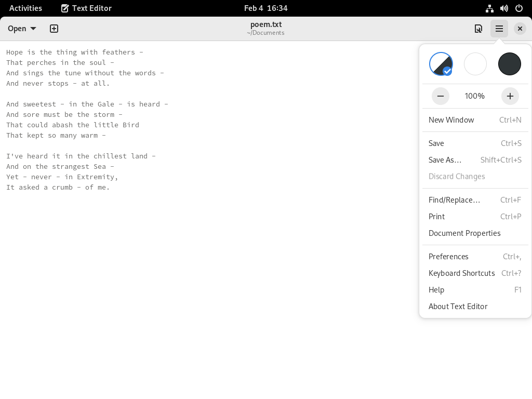Click the line 'And sings the tune without the words'
The image size is (532, 399).
pyautogui.click(x=85, y=73)
